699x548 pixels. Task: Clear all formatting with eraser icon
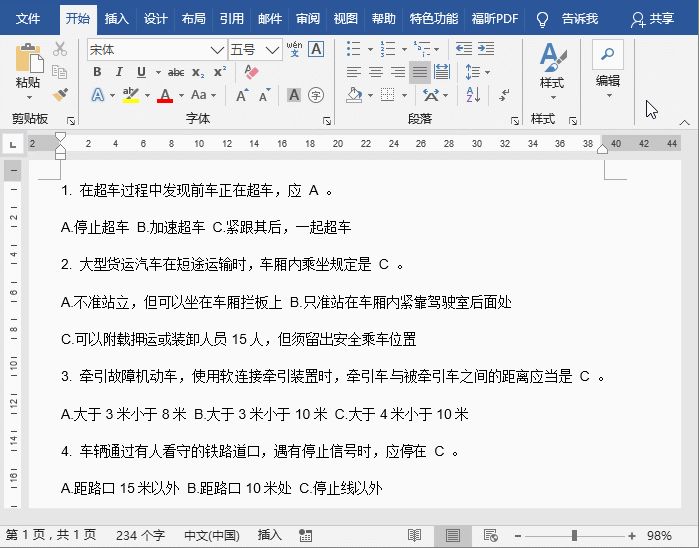(x=251, y=71)
